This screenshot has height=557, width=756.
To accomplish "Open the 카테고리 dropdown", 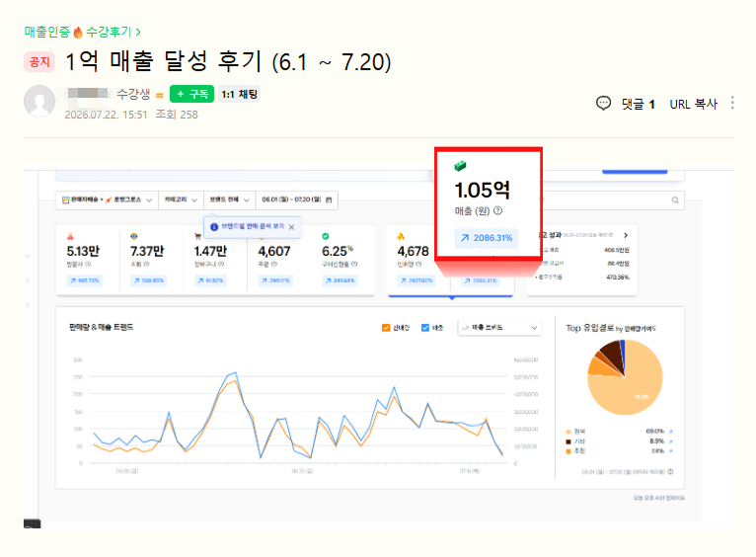I will (181, 199).
